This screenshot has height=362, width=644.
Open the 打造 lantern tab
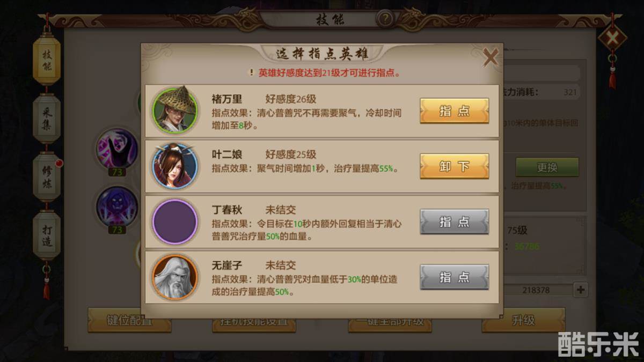(x=47, y=234)
